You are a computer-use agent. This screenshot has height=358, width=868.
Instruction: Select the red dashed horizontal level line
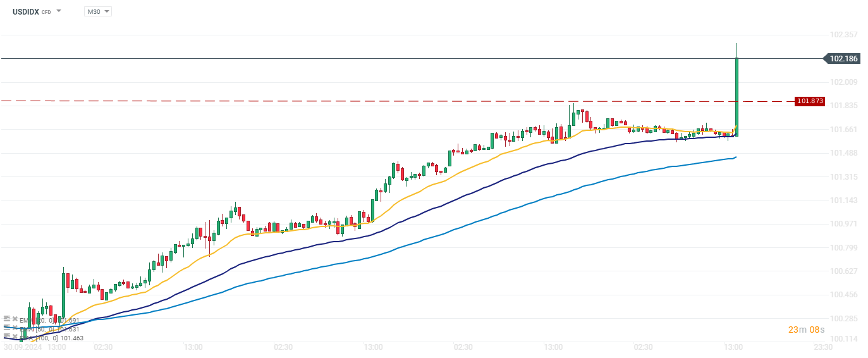[x=379, y=101]
